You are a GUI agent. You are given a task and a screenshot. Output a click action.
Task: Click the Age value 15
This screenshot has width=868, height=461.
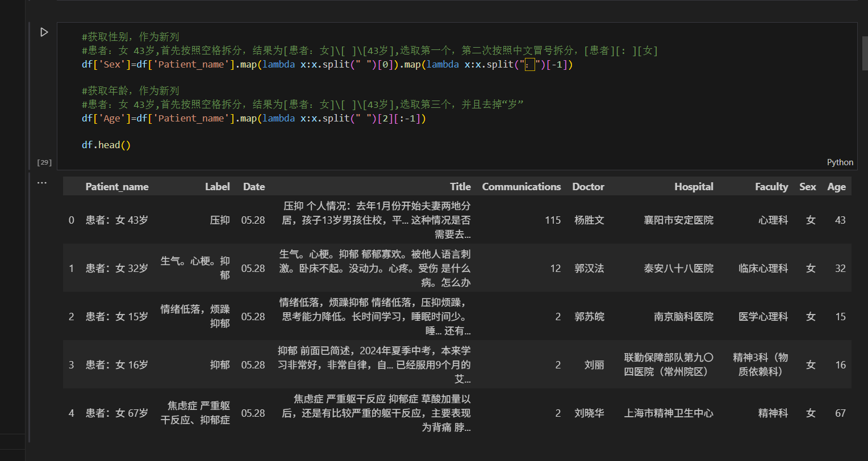840,316
